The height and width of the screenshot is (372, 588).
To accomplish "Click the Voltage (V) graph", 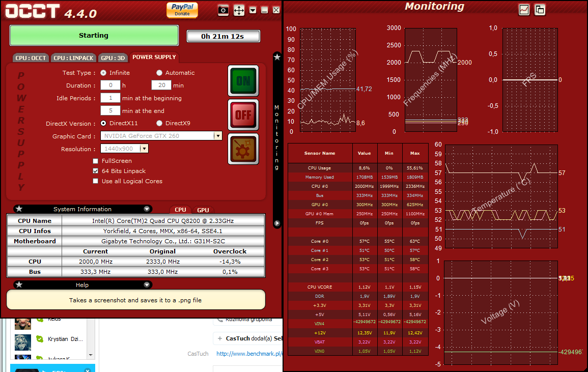I will tap(501, 312).
